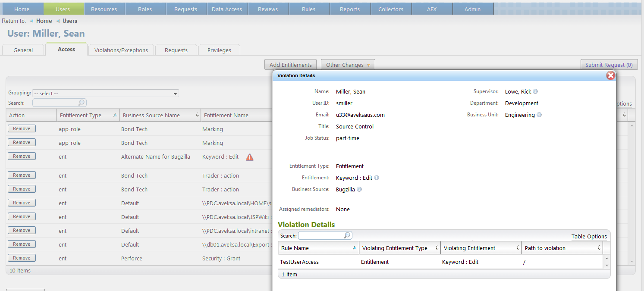Click the Add Entitlements button
The width and height of the screenshot is (644, 291).
pyautogui.click(x=290, y=65)
